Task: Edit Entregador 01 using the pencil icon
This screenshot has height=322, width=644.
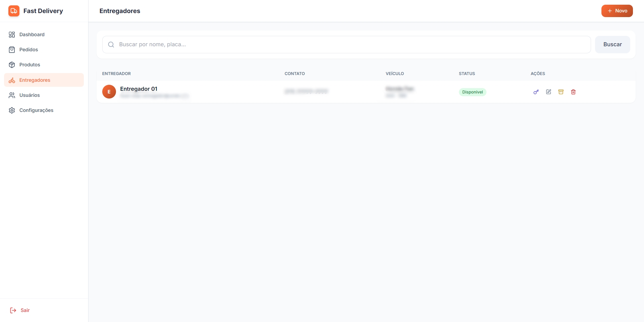Action: (548, 92)
